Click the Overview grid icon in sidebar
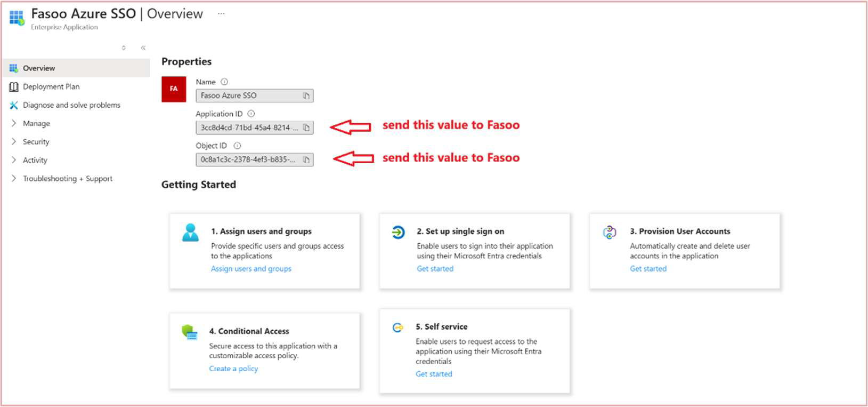868x407 pixels. coord(14,68)
